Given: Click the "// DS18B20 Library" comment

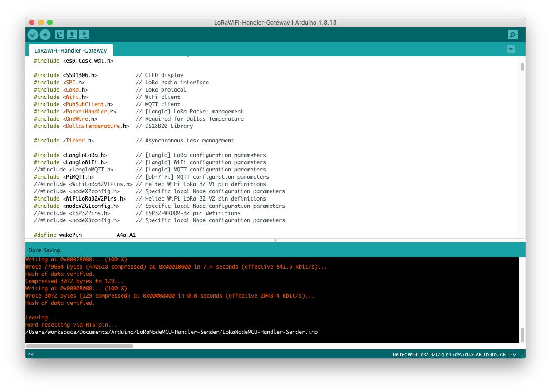Looking at the screenshot, I should pyautogui.click(x=164, y=126).
